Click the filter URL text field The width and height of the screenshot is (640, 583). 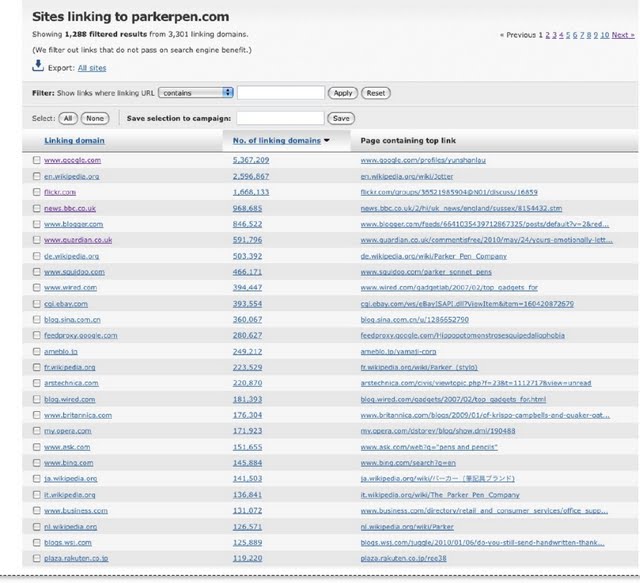[281, 93]
